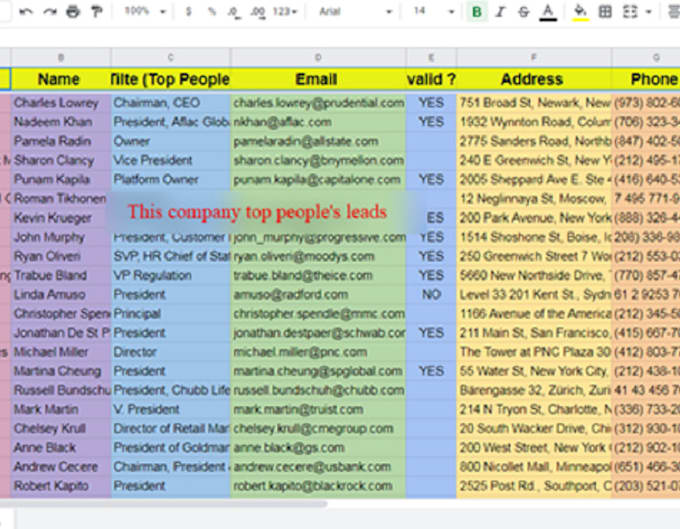Click email amuso@radford.com
The height and width of the screenshot is (529, 680).
click(x=318, y=294)
